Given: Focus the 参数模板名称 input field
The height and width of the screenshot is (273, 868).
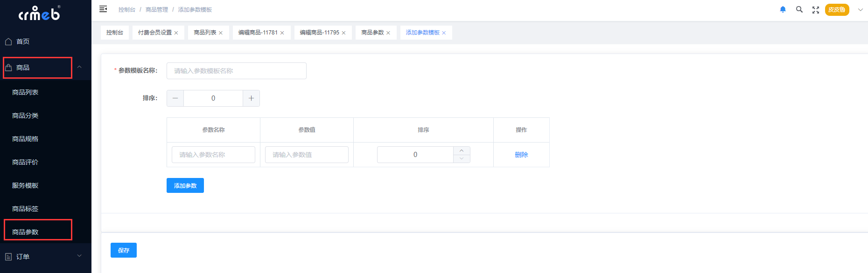Looking at the screenshot, I should (x=236, y=71).
